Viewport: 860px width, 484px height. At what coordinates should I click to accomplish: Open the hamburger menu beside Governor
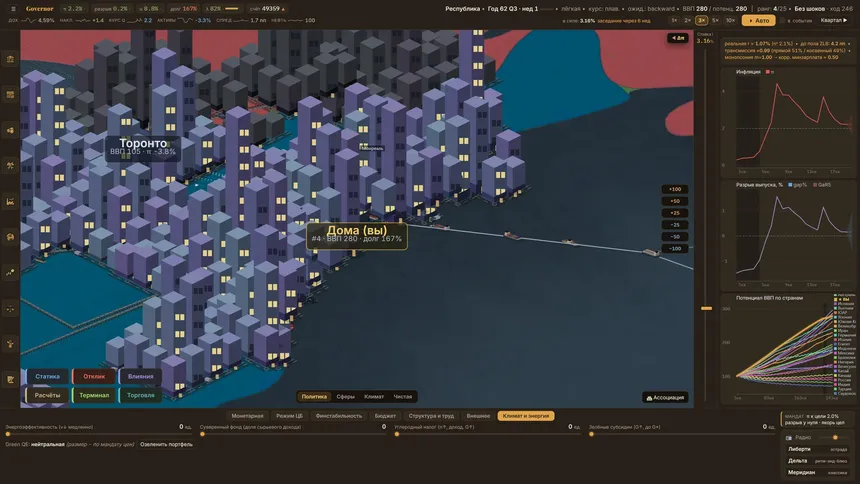tap(13, 9)
